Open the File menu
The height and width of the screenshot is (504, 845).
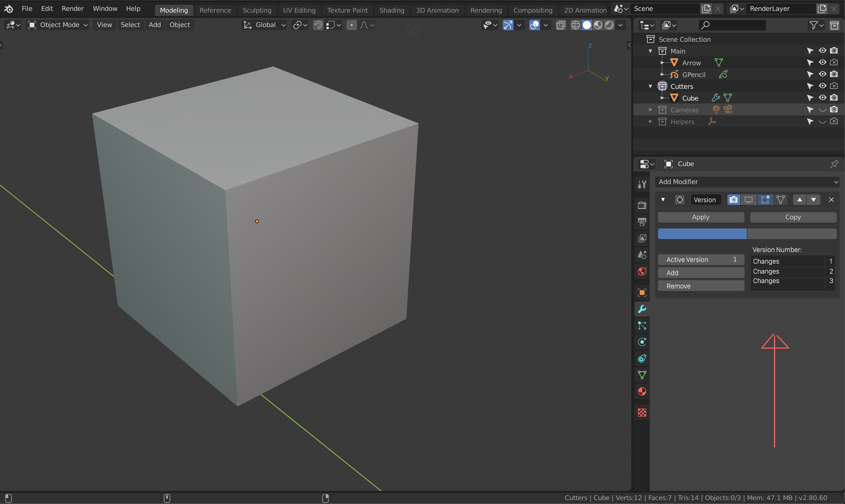27,9
